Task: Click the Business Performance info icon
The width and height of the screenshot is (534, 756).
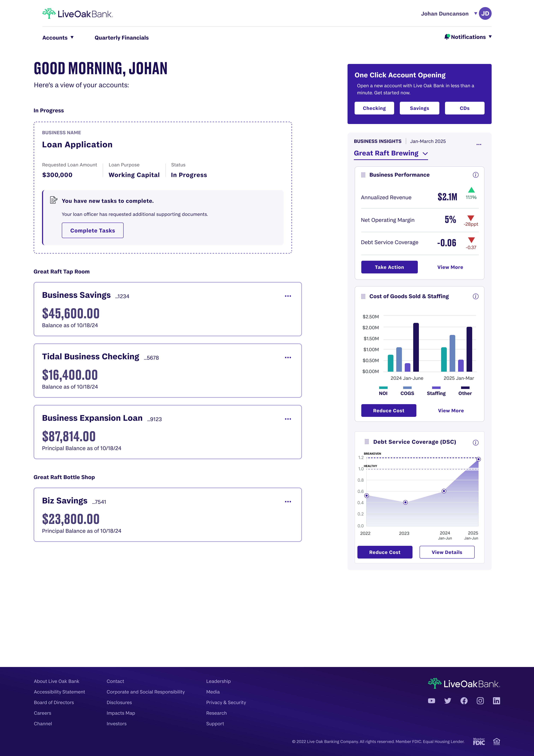Action: pos(475,175)
